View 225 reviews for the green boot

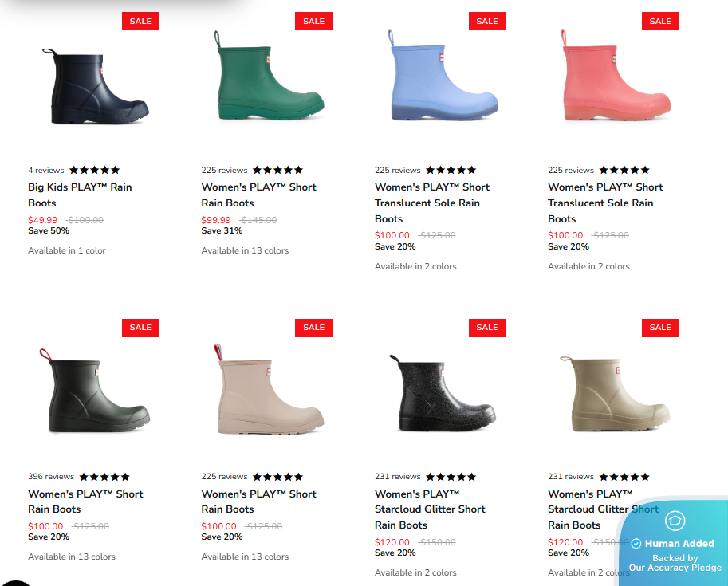tap(224, 171)
